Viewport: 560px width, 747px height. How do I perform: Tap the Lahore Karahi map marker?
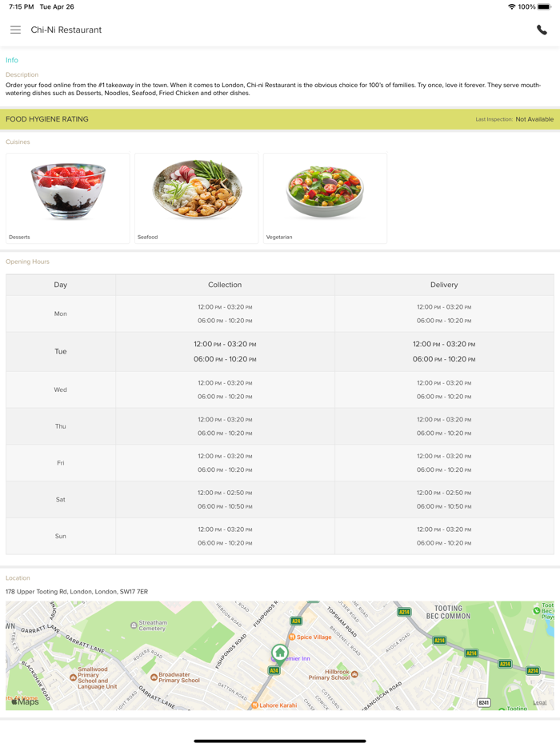(255, 705)
